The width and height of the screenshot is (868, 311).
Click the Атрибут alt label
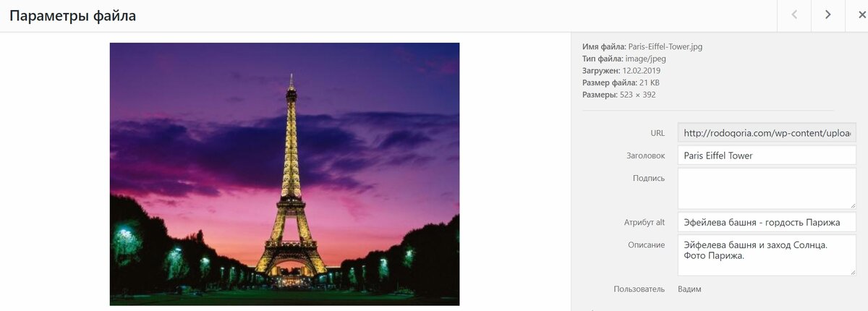pyautogui.click(x=644, y=223)
